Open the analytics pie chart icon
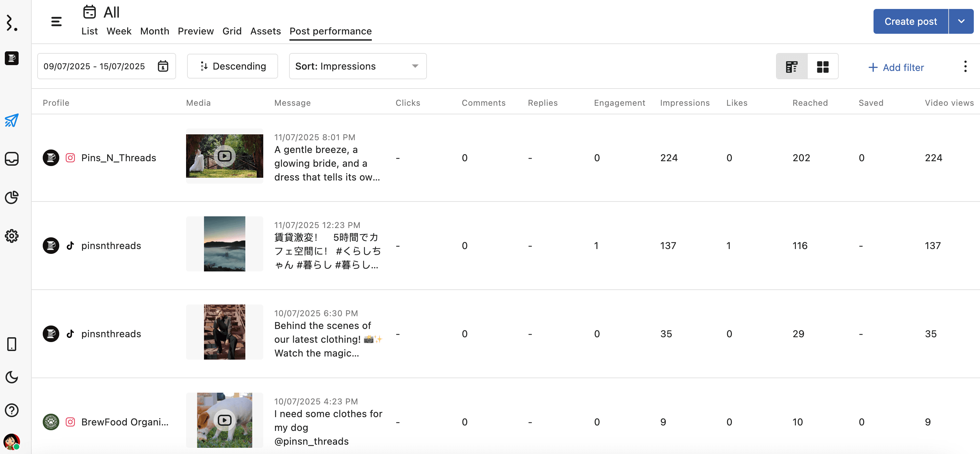 point(11,197)
